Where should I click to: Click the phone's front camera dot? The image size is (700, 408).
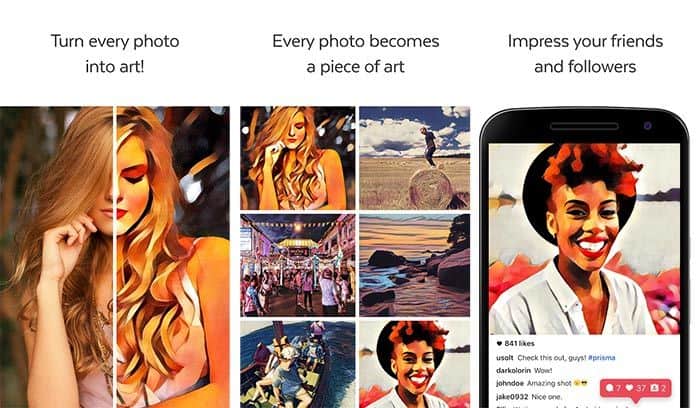coord(647,126)
